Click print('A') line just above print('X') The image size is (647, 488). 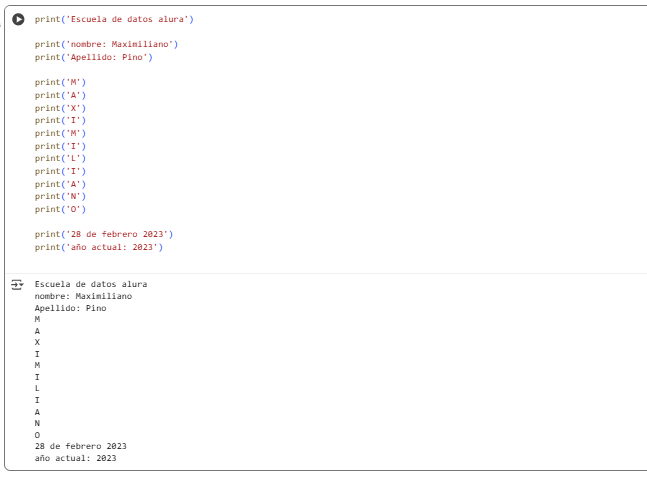[60, 95]
